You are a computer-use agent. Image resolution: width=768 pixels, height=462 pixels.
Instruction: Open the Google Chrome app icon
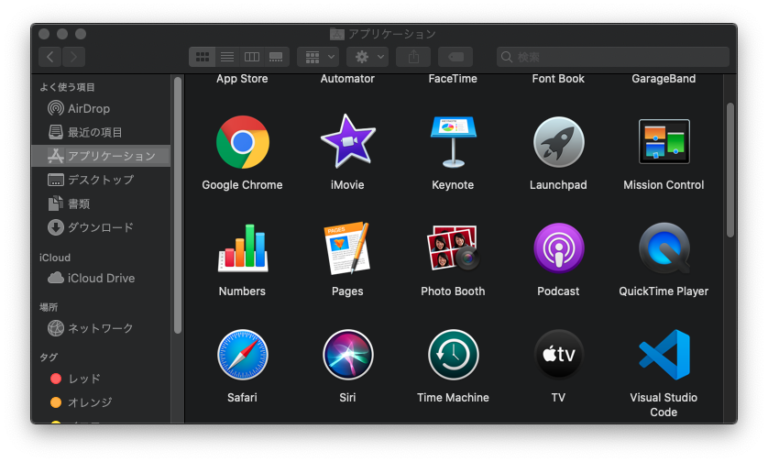pos(242,142)
